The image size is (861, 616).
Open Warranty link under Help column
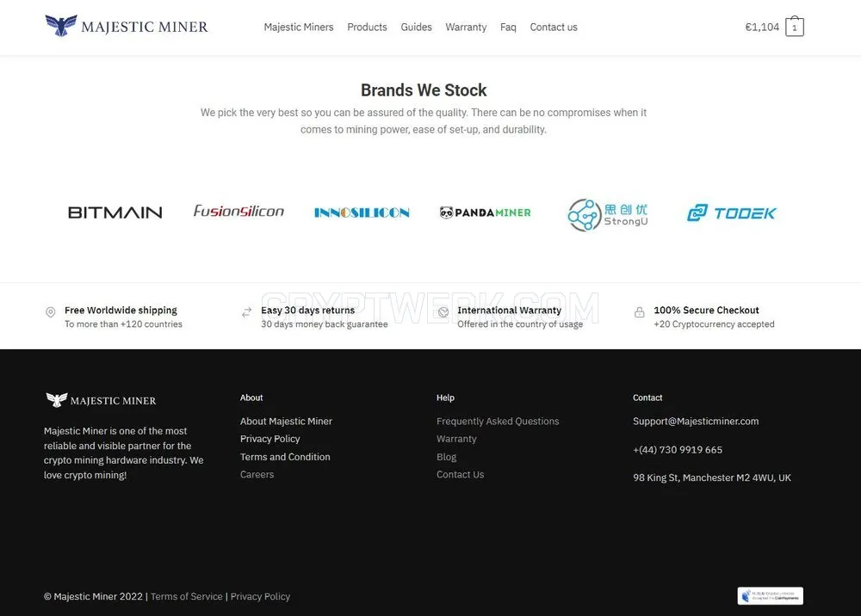tap(456, 439)
